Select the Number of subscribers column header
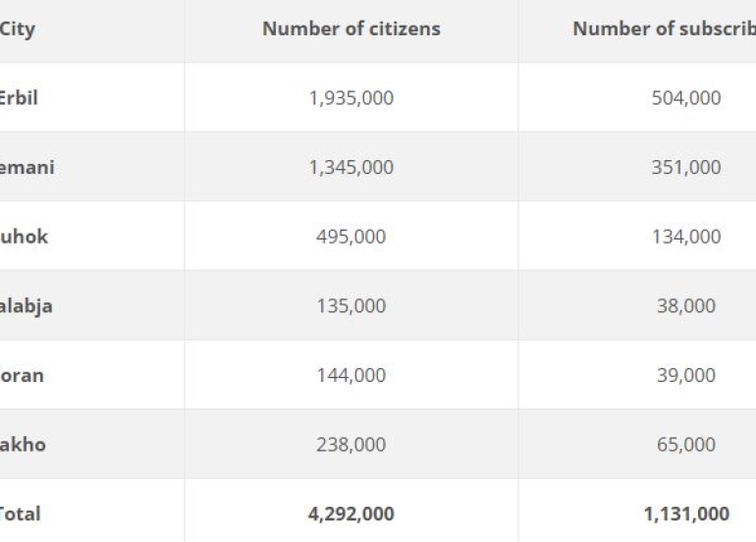Screen dimensions: 756x542 [664, 29]
